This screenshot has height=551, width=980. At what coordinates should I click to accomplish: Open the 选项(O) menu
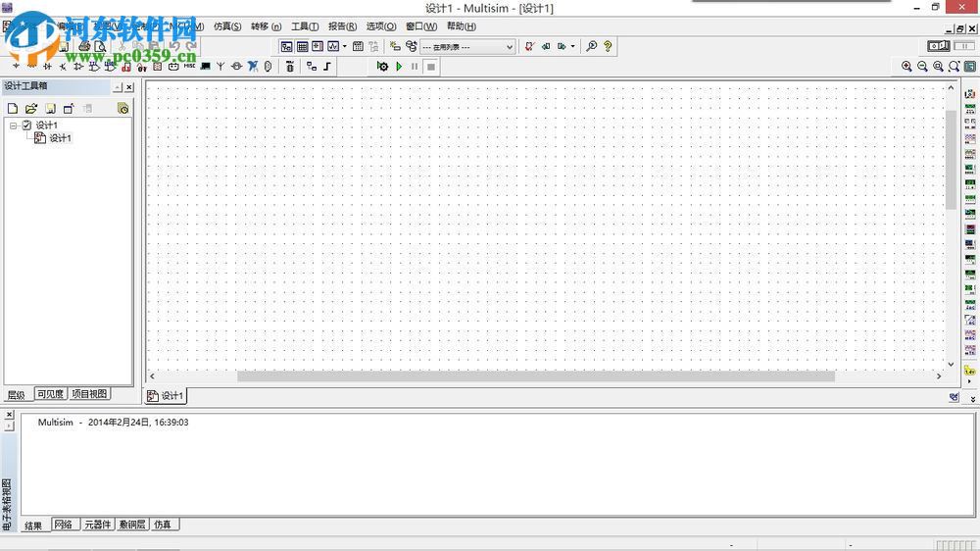(381, 26)
